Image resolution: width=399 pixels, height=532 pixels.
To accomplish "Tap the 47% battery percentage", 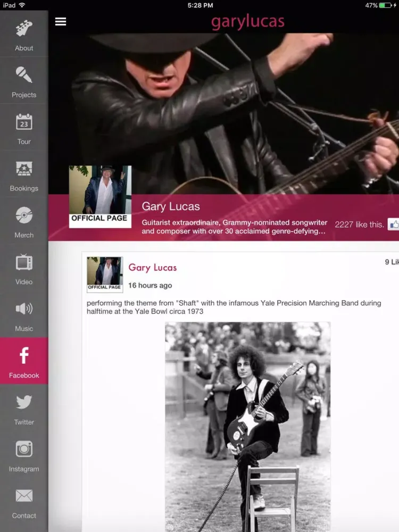I will [371, 5].
